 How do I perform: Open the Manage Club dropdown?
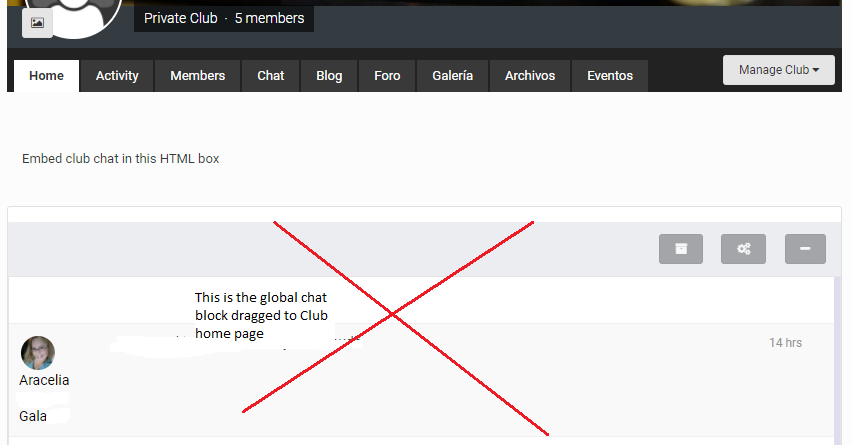(x=779, y=70)
